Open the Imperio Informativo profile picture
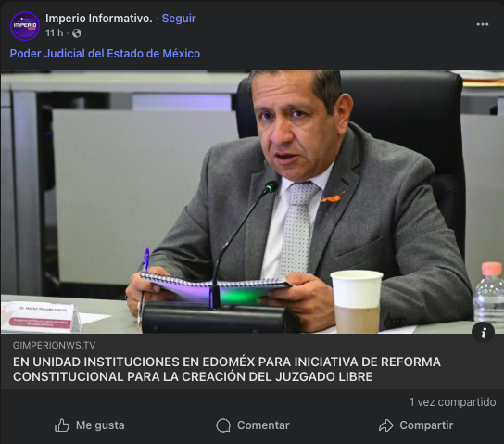 (x=25, y=26)
